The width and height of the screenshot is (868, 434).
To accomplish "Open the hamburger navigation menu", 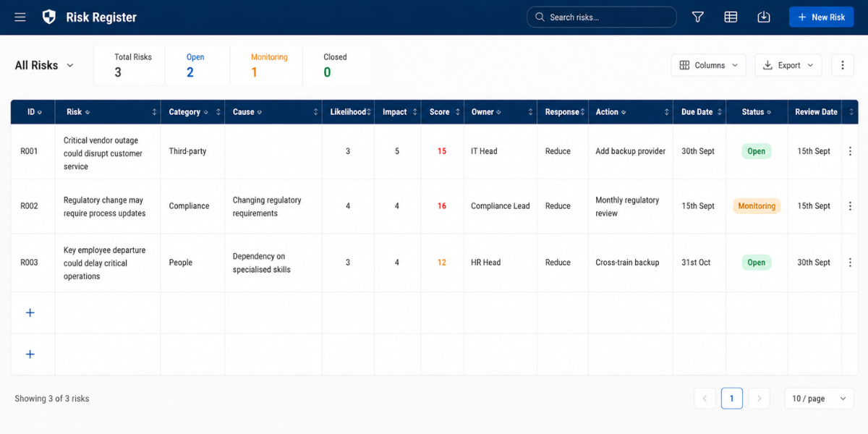I will 20,17.
